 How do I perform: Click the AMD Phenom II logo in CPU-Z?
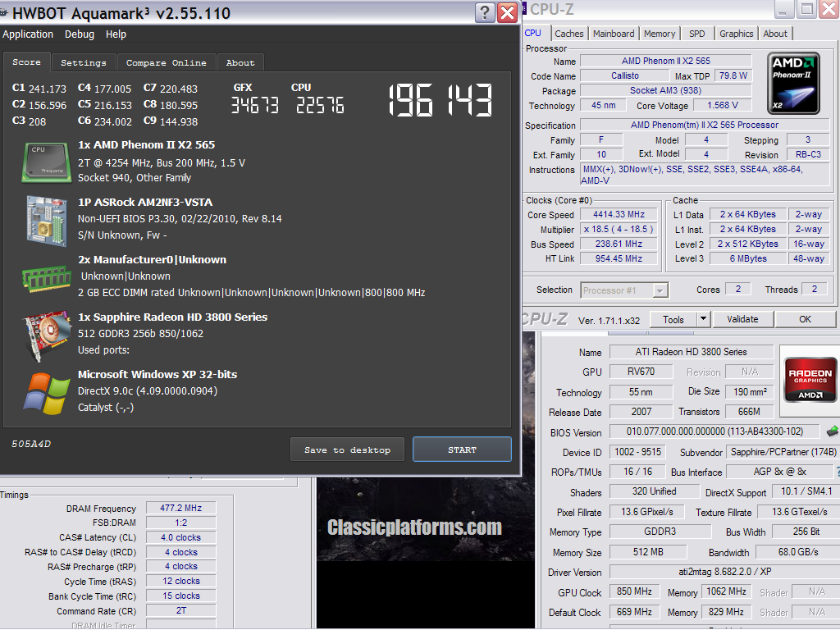coord(793,83)
